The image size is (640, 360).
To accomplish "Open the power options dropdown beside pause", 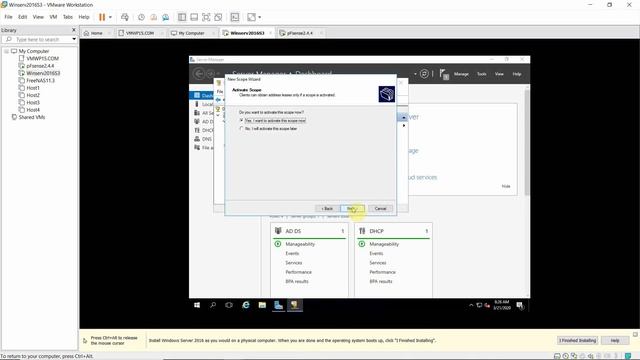I will tap(110, 17).
